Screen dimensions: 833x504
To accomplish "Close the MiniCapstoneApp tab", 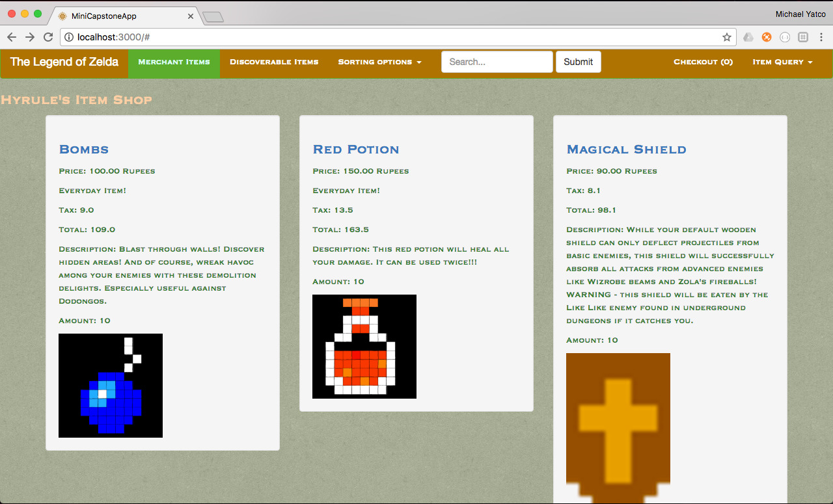I will pos(191,16).
